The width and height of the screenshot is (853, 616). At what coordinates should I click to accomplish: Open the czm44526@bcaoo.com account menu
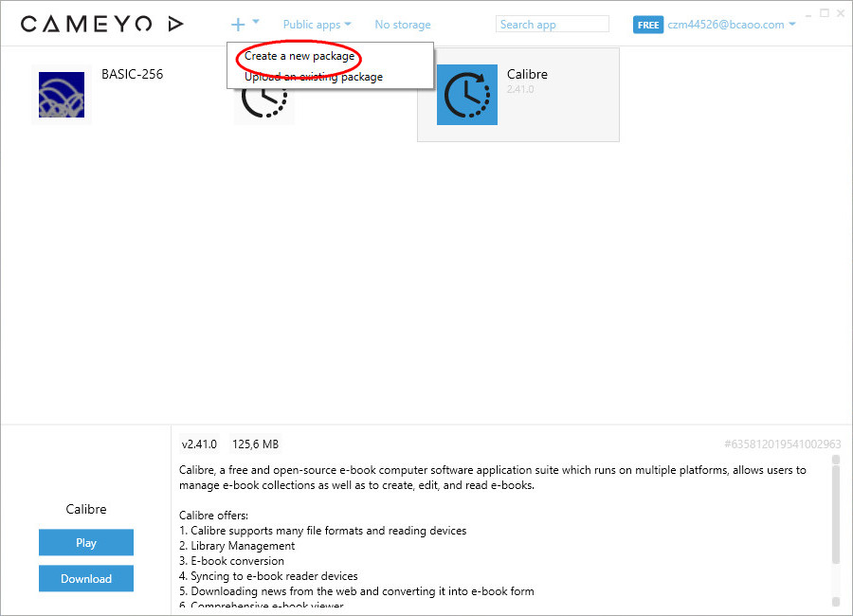(731, 25)
